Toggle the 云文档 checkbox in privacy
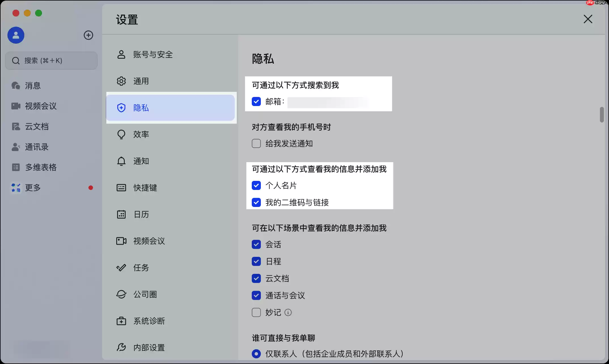 [256, 278]
